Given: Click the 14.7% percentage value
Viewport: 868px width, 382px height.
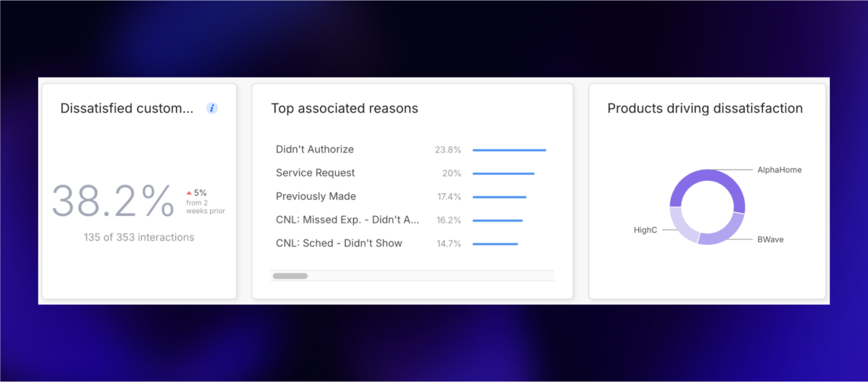Looking at the screenshot, I should [449, 244].
